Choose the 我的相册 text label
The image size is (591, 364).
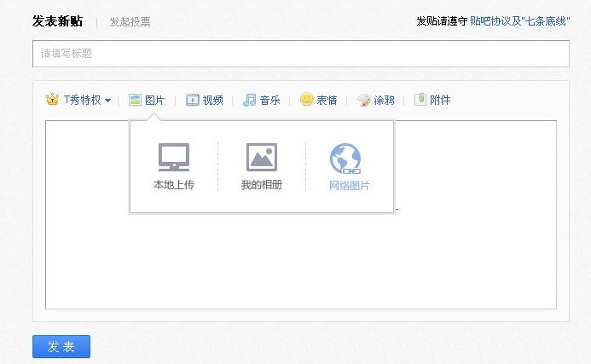[262, 185]
